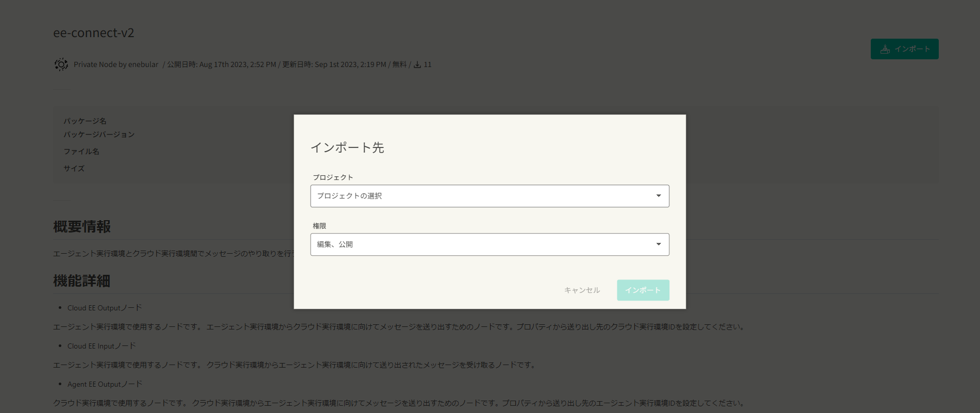The height and width of the screenshot is (413, 980).
Task: Click the ファイル名 label
Action: [x=81, y=152]
